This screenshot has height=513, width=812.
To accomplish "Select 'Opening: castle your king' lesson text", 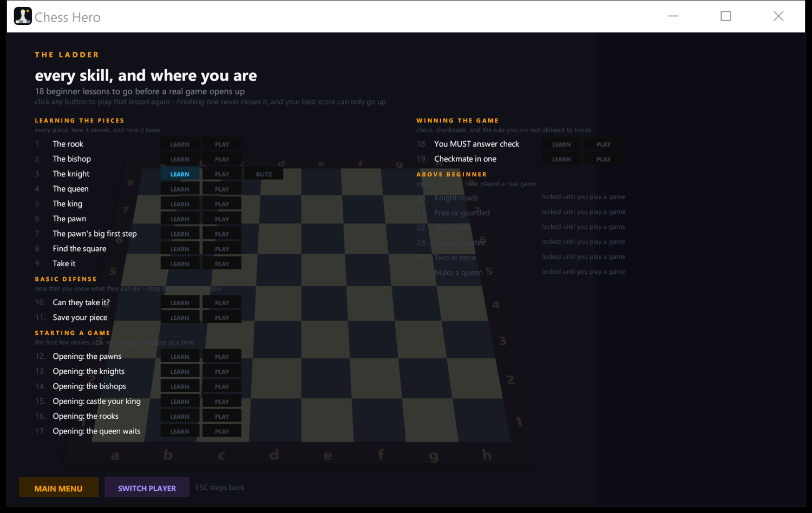I will coord(96,402).
